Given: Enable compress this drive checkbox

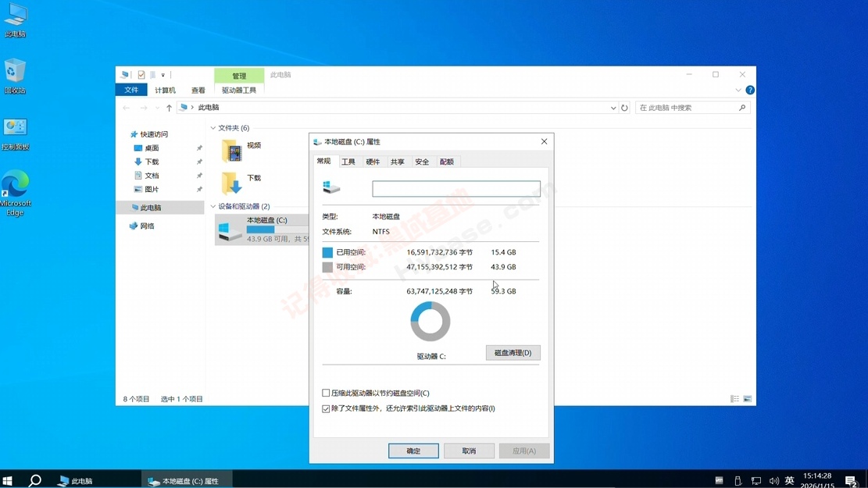Looking at the screenshot, I should coord(326,393).
